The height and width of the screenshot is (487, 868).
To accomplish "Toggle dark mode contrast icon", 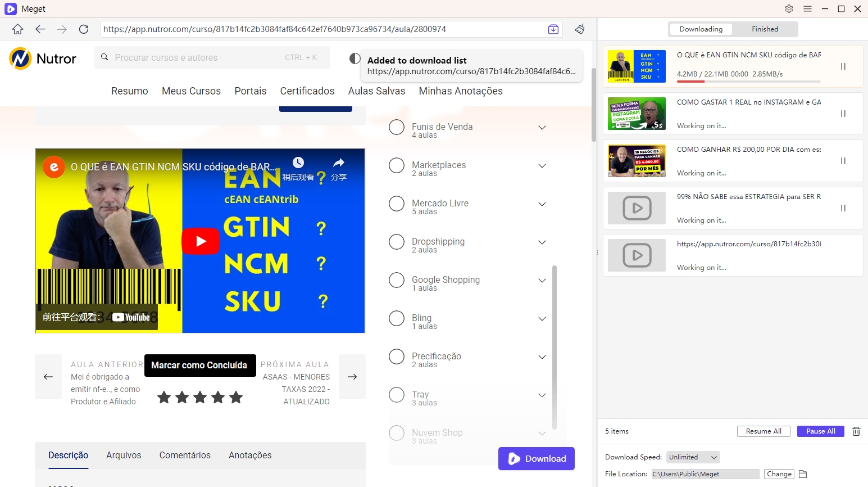I will [355, 58].
